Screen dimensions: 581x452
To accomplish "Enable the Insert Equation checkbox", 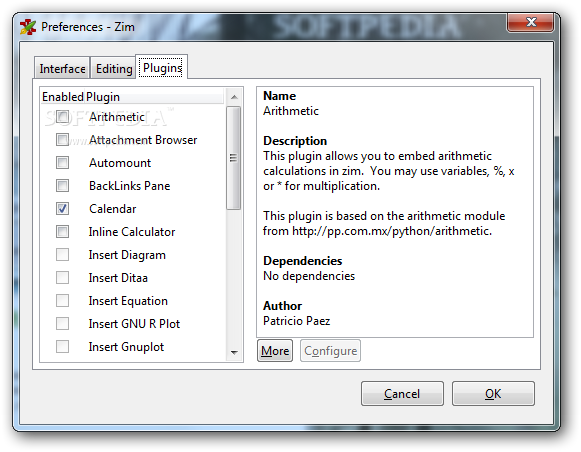I will tap(62, 300).
